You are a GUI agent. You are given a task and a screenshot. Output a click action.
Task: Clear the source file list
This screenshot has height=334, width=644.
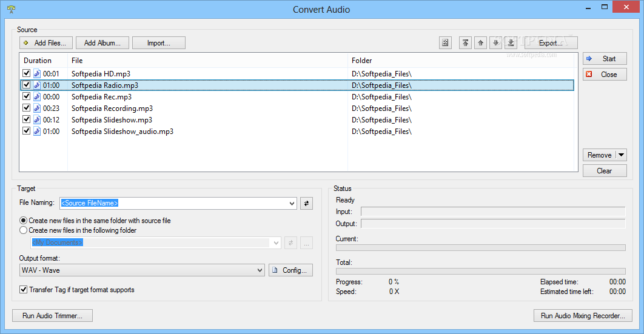coord(605,171)
